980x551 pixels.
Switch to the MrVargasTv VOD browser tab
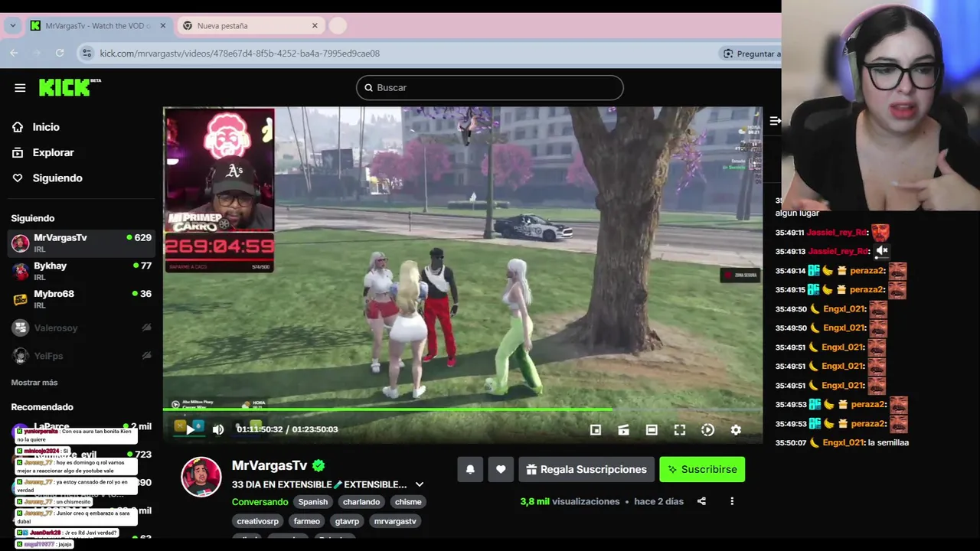point(97,25)
